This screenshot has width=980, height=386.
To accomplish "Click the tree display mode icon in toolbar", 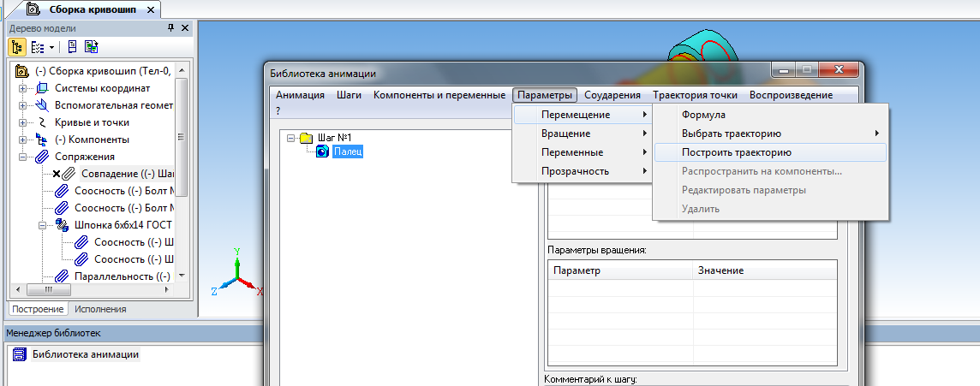I will (x=38, y=46).
